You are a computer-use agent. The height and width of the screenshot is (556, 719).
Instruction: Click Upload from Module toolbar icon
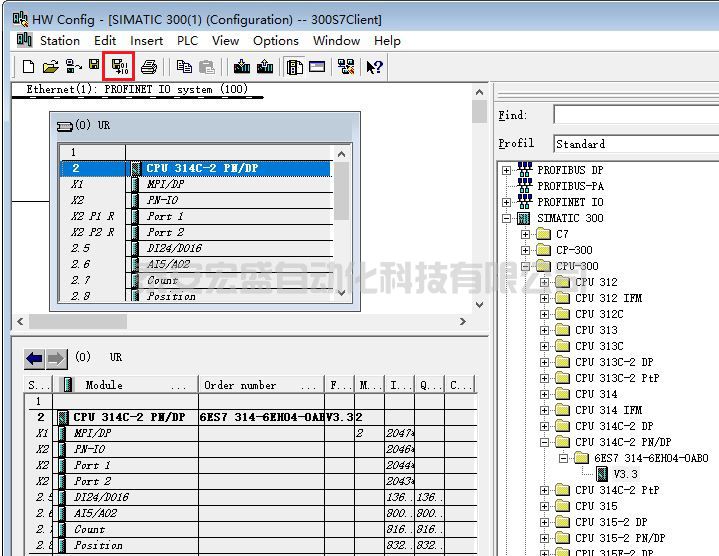point(264,67)
